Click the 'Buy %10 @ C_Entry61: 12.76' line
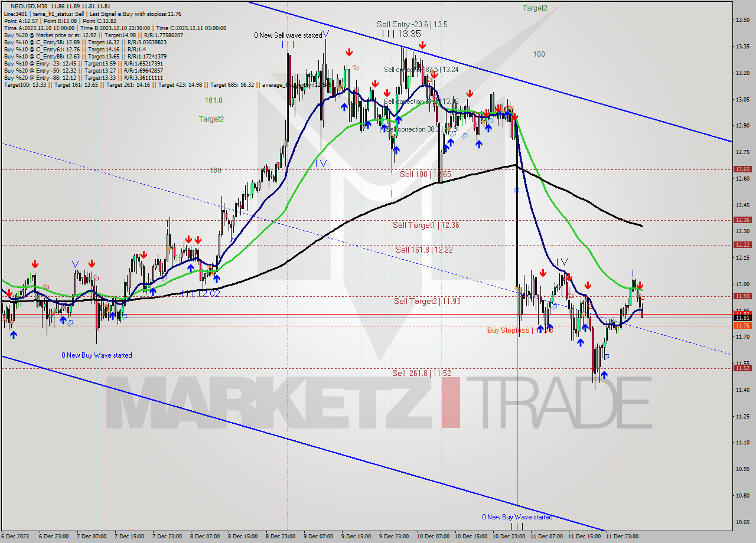Image resolution: width=756 pixels, height=543 pixels. (74, 49)
